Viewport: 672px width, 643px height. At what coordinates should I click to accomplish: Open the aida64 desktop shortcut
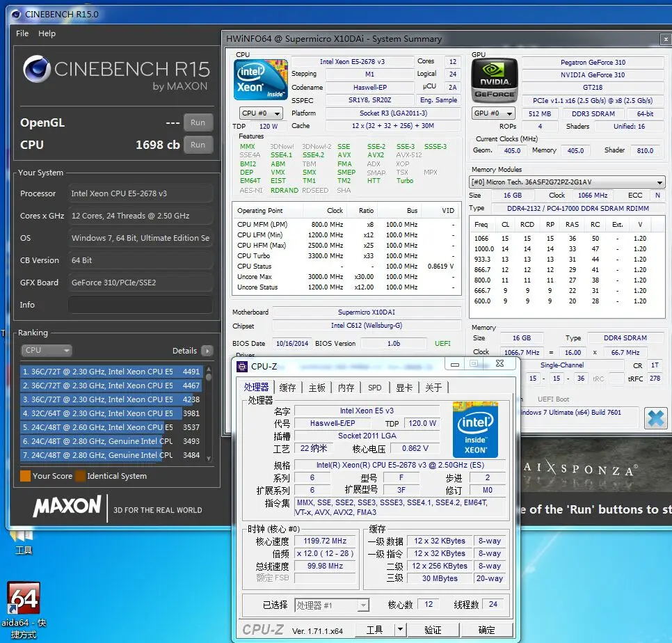(x=24, y=610)
